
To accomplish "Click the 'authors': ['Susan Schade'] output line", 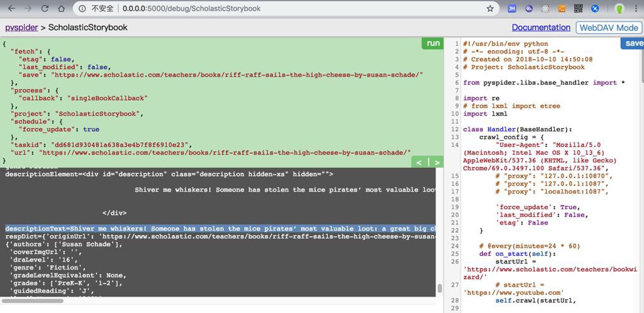I will [64, 244].
